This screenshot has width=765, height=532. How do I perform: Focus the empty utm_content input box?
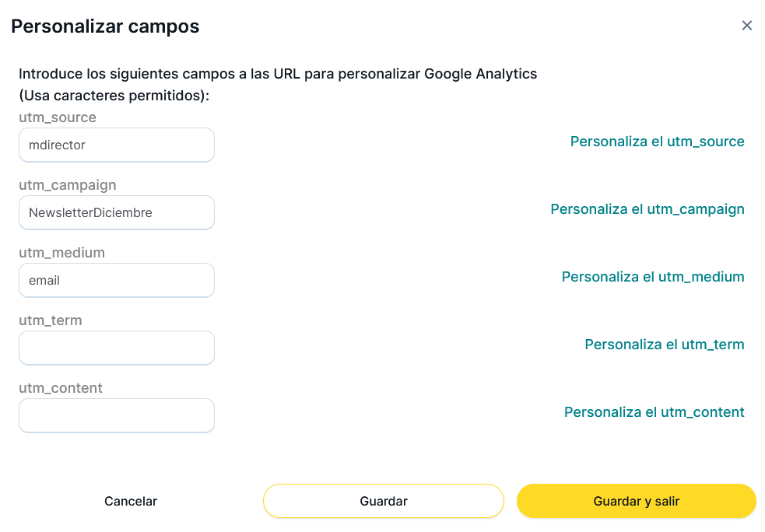(x=117, y=415)
